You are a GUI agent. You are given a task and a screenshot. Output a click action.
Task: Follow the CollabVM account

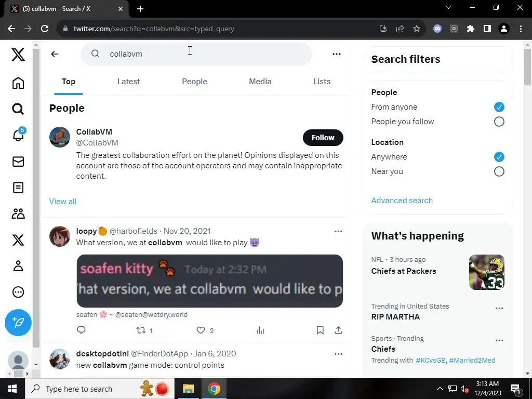click(x=323, y=138)
